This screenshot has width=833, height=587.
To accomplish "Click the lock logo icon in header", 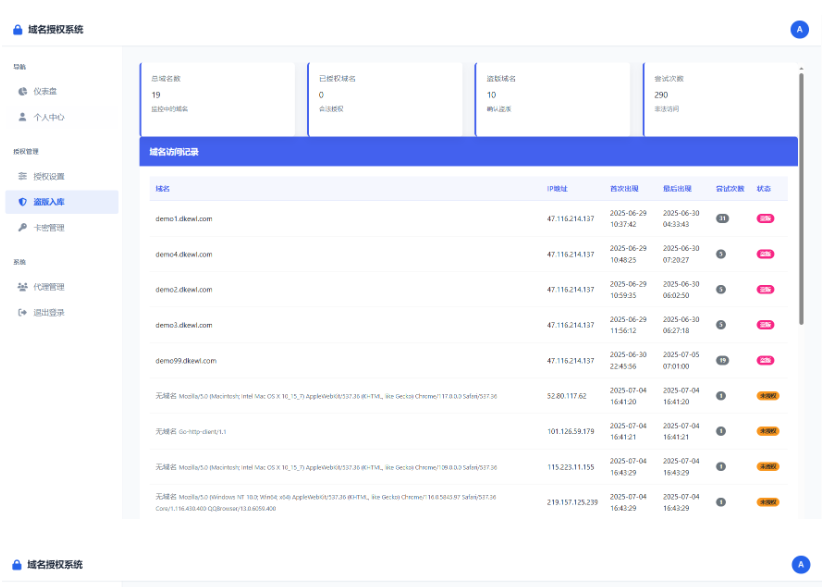I will (x=17, y=30).
